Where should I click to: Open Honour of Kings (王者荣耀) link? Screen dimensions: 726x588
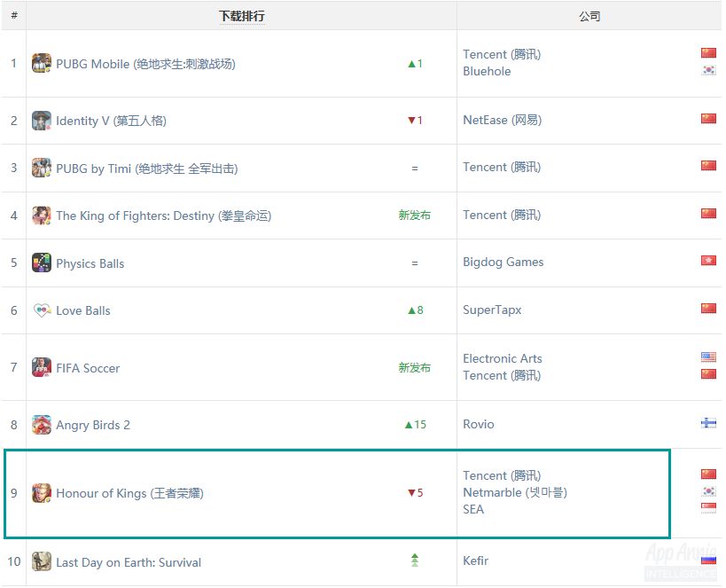129,493
